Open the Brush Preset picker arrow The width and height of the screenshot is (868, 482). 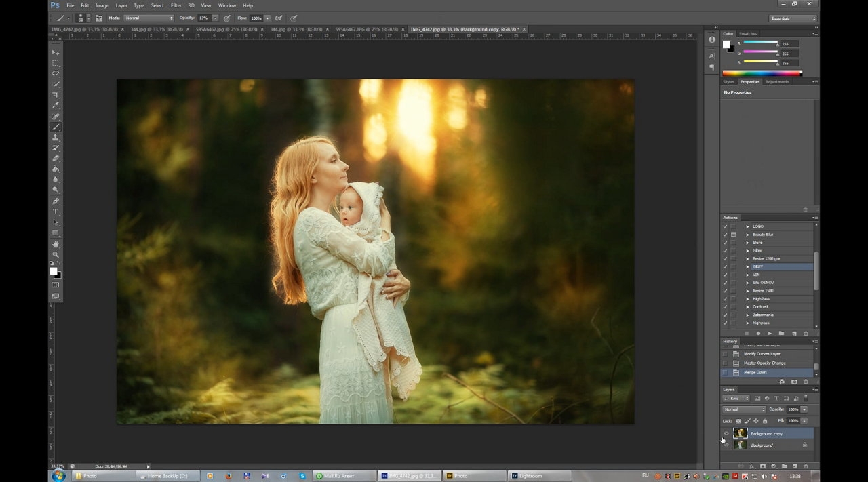88,18
